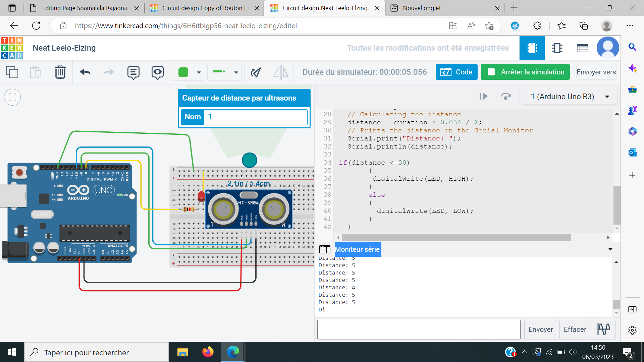Click the paste icon in toolbar
644x362 pixels.
point(36,72)
